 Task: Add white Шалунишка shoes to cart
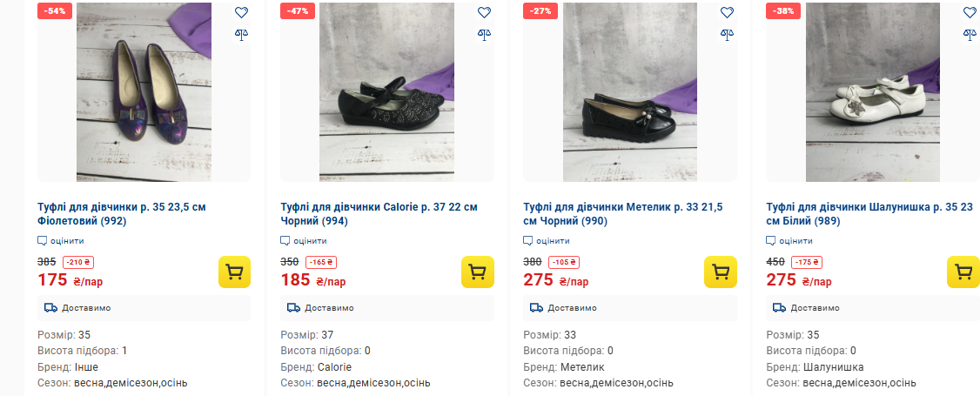coord(963,272)
